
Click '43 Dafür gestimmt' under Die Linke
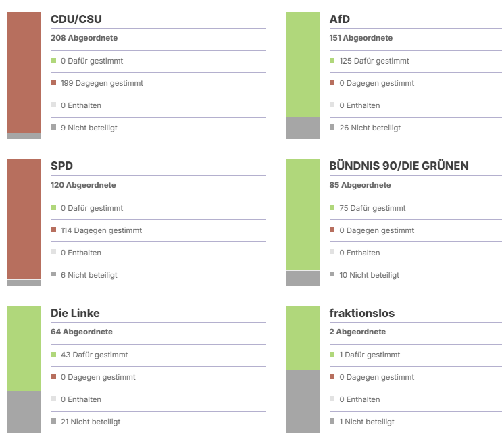[94, 355]
